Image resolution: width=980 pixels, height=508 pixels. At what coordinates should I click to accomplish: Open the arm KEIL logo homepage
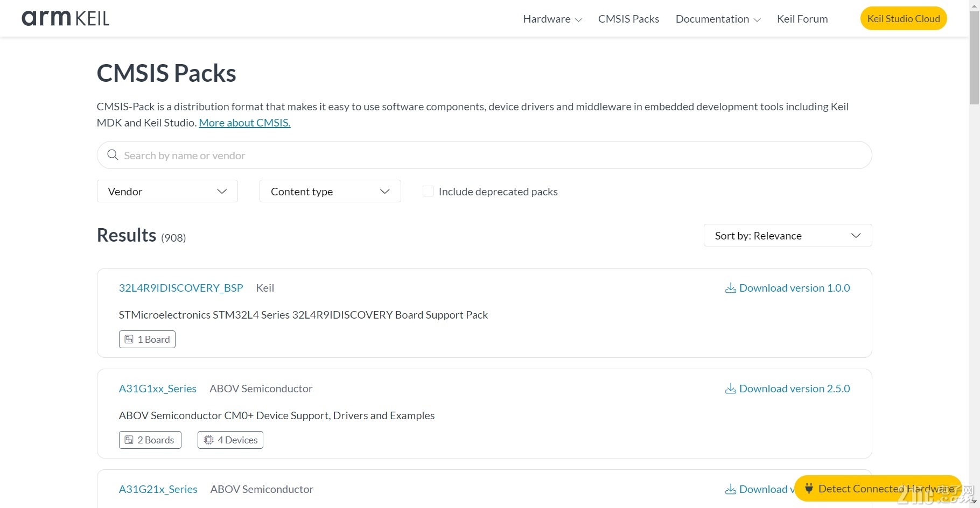(x=65, y=18)
